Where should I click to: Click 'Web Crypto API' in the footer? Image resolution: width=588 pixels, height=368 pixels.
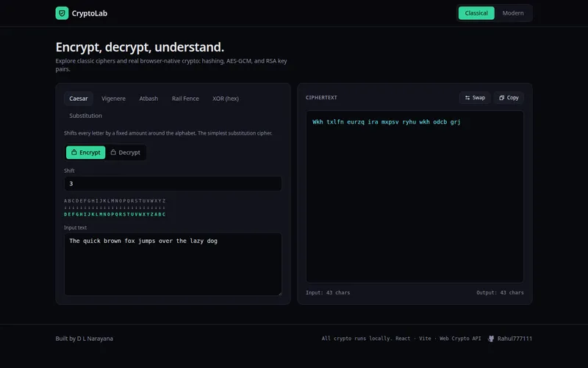click(460, 339)
